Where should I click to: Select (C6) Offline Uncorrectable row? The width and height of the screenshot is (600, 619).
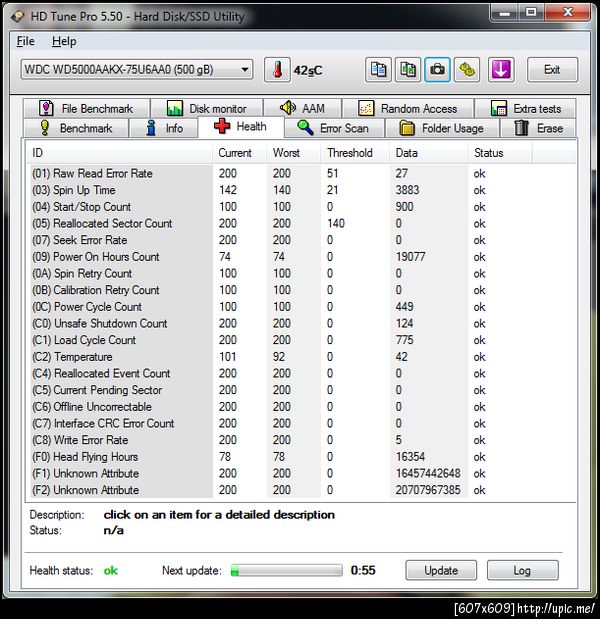[301, 407]
